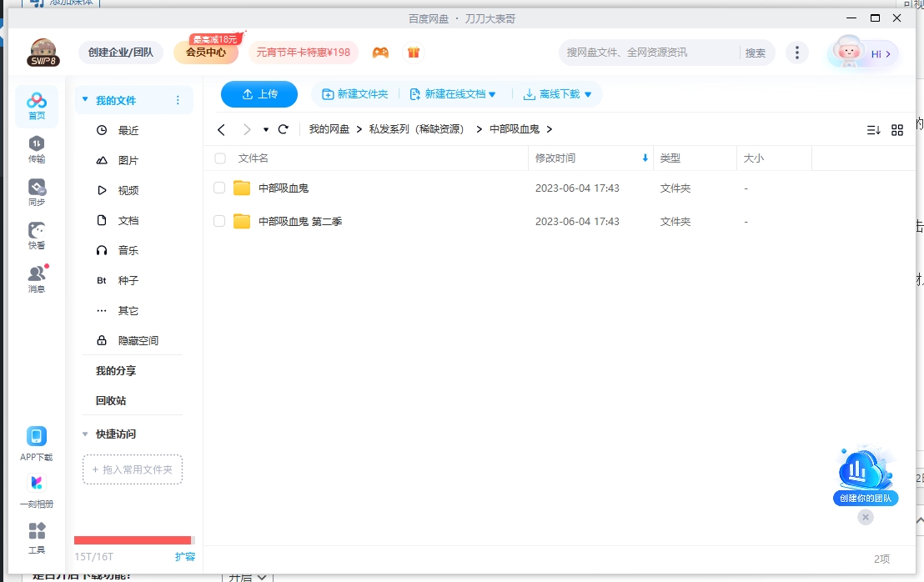
Task: Check the box beside 中部吸血鬼 第二季
Action: pos(219,221)
